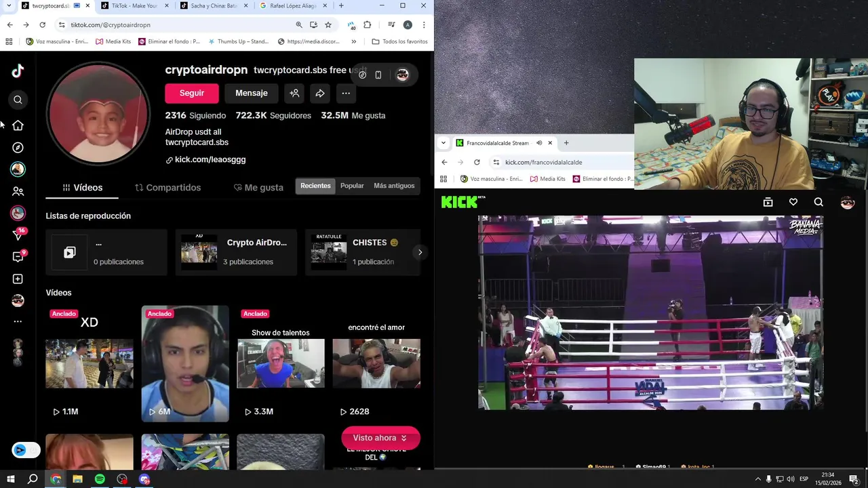Click Windows Start button
This screenshot has width=868, height=488.
click(10, 479)
